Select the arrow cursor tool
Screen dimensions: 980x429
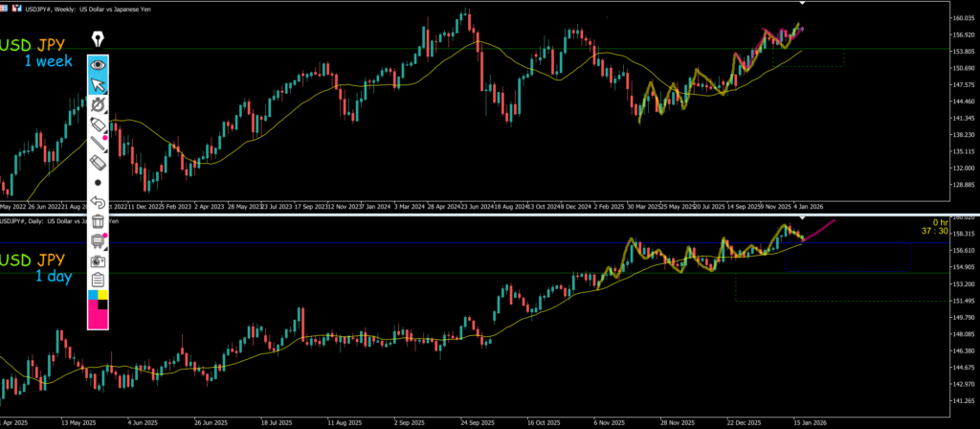(98, 84)
